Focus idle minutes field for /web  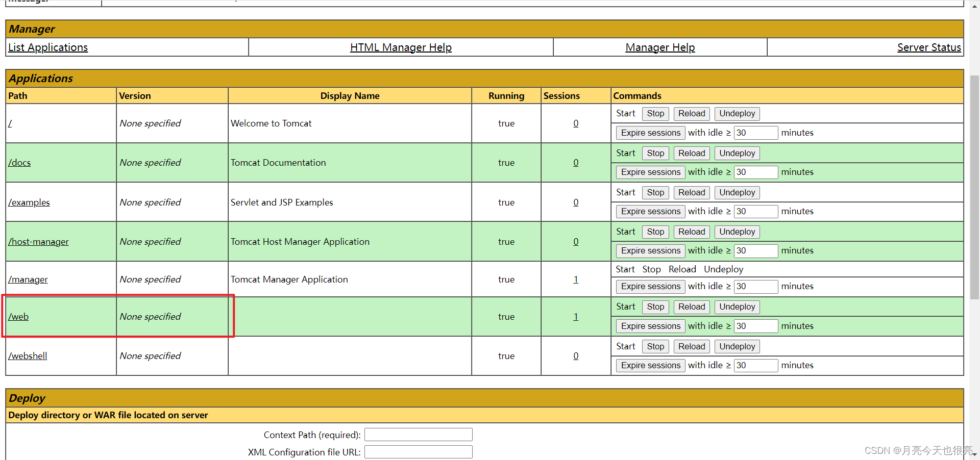click(x=756, y=326)
